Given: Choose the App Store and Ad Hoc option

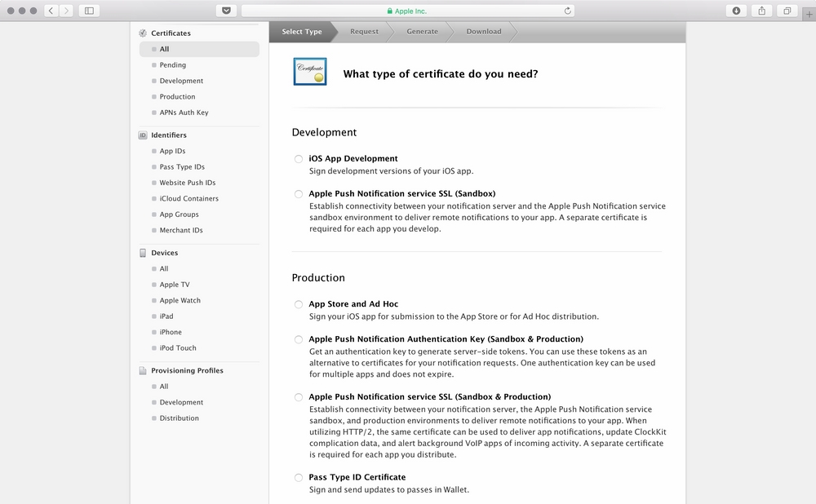Looking at the screenshot, I should click(298, 305).
